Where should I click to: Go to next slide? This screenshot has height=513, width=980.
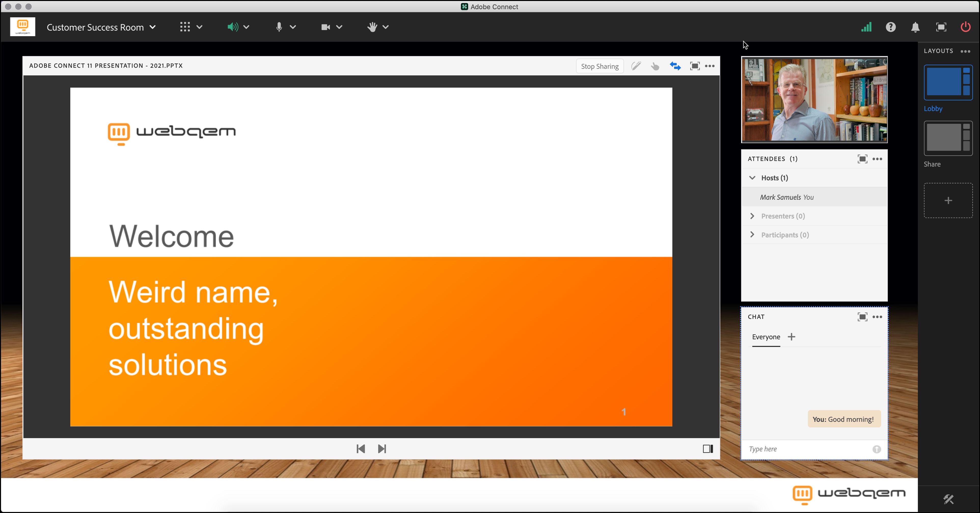click(x=382, y=449)
